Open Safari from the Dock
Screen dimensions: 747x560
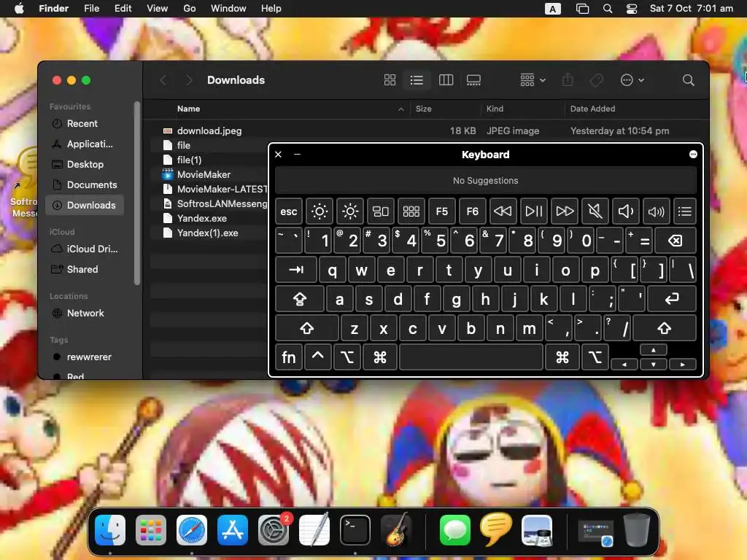point(192,530)
